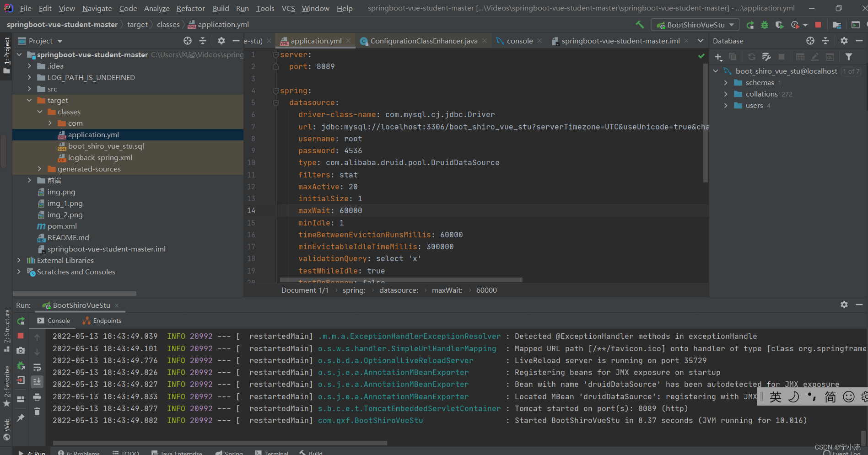Click the Database filter funnel icon
Screen dimensions: 868x455
(x=849, y=57)
